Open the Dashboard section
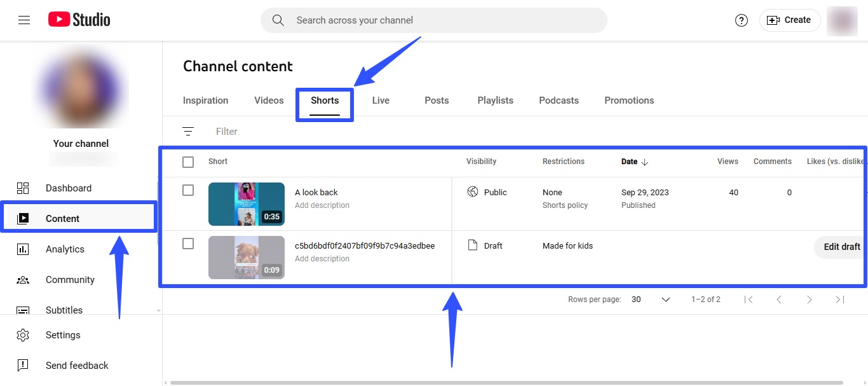Viewport: 868px width, 386px height. coord(68,188)
